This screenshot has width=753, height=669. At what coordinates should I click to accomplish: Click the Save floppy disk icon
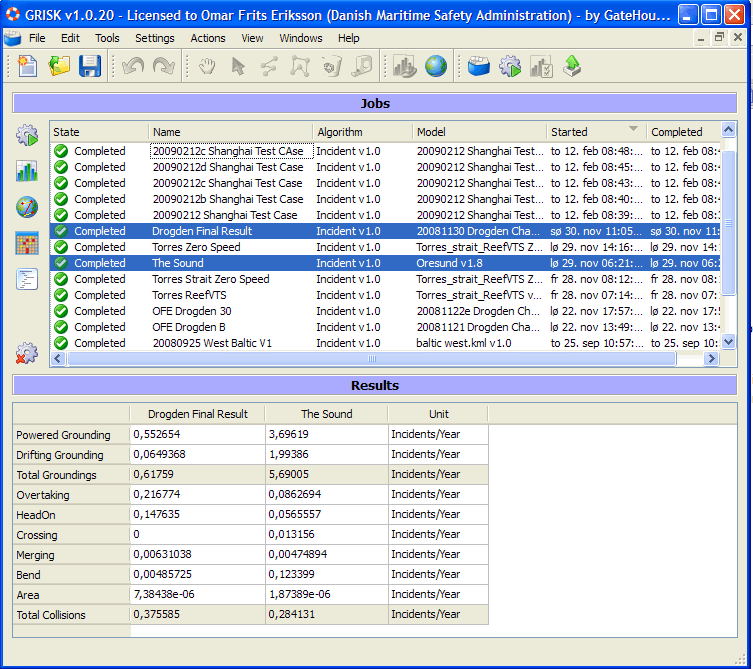(x=90, y=67)
